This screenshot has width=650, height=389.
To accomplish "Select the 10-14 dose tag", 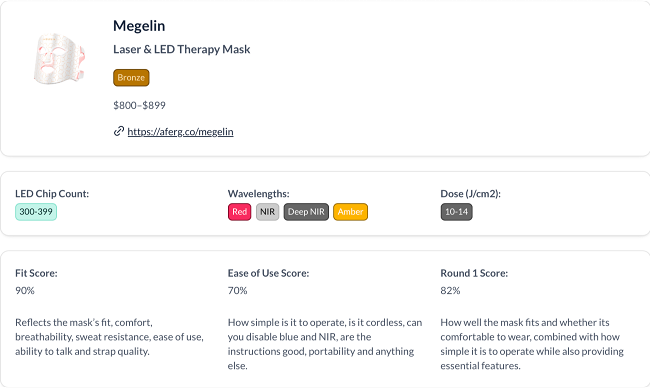I will tap(456, 212).
